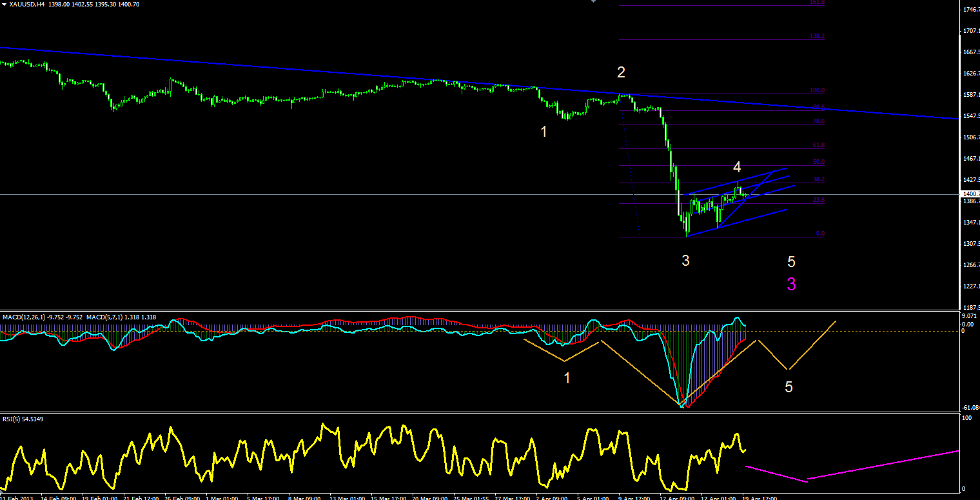
Task: Select wave label 4 above the channel
Action: [736, 167]
